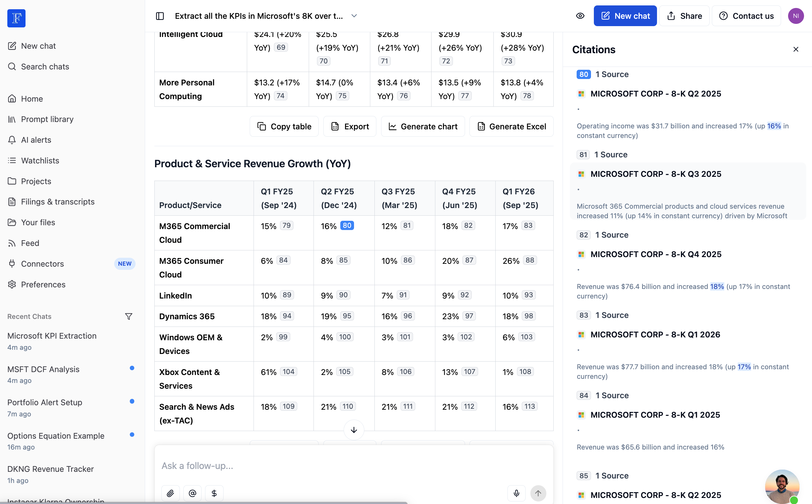Open the MICROSOFT CORP 8-K Q3 2025 source
This screenshot has width=812, height=504.
click(x=655, y=174)
